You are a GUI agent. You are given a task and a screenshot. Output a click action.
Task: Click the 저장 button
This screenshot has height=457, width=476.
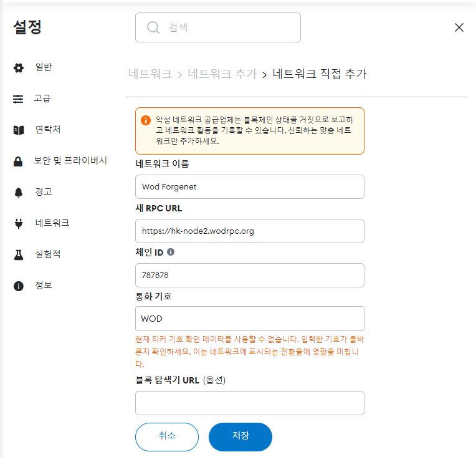point(240,436)
